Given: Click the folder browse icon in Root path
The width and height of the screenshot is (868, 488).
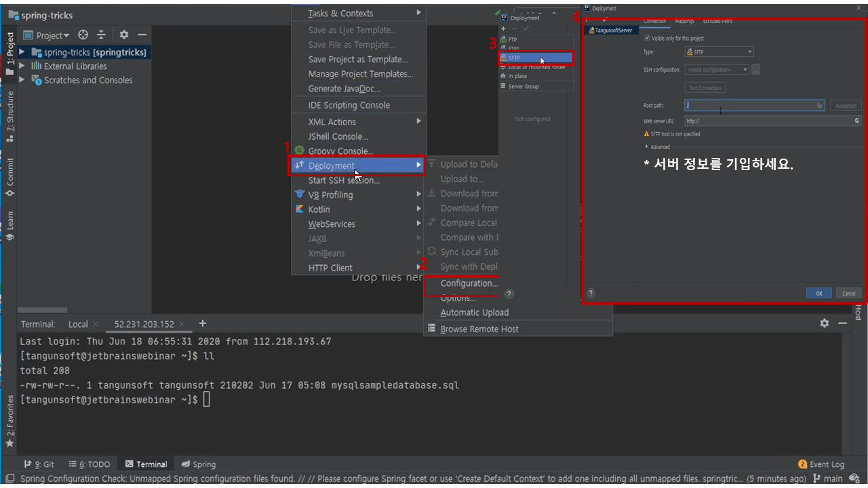Looking at the screenshot, I should [x=820, y=106].
